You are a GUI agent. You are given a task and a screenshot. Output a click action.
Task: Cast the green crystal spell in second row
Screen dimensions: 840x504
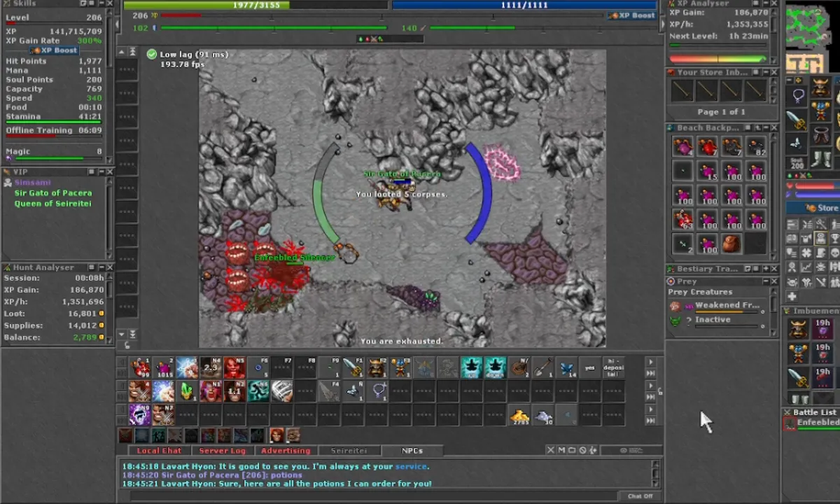click(x=188, y=391)
